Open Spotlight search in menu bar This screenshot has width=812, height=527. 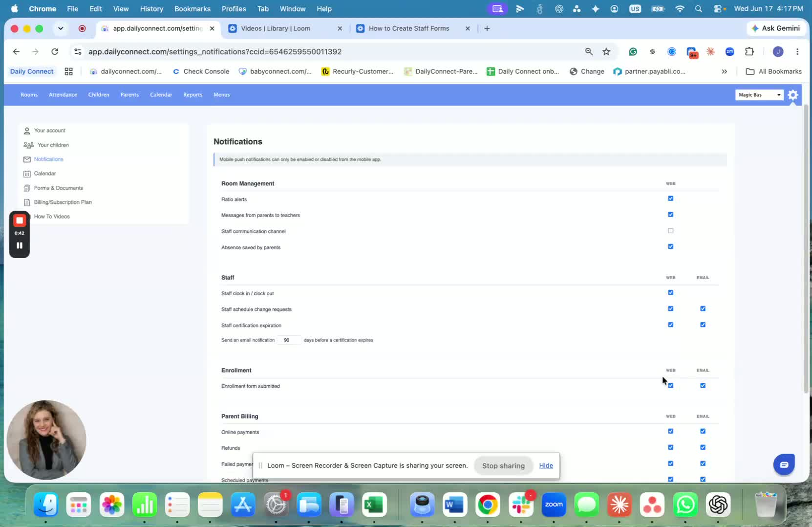click(698, 9)
